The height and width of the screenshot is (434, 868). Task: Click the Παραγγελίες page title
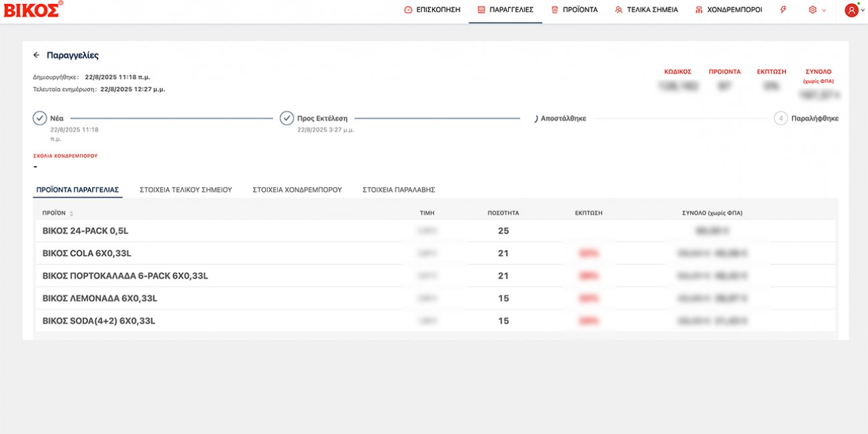73,55
